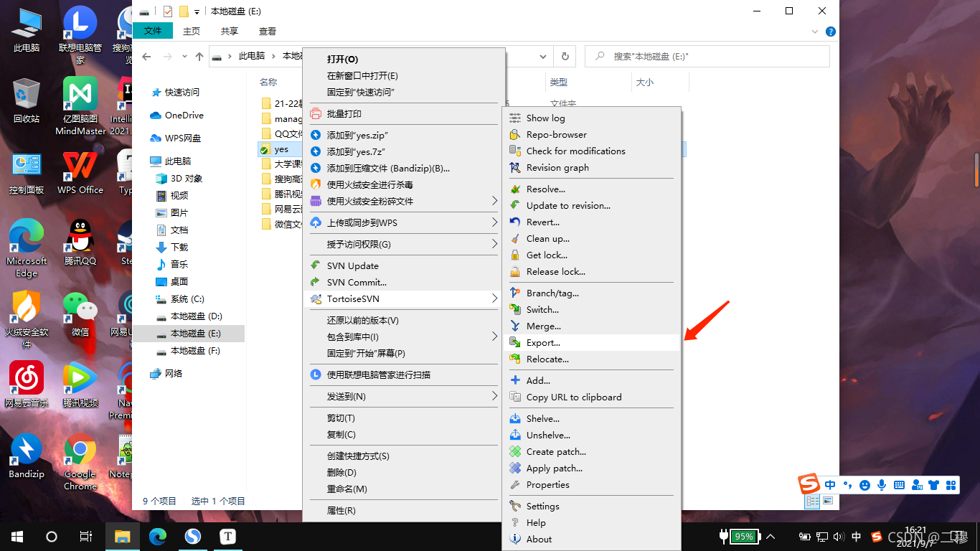Click the search box for 本地磁盘 (E:)
Image resolution: width=980 pixels, height=551 pixels.
[x=707, y=56]
